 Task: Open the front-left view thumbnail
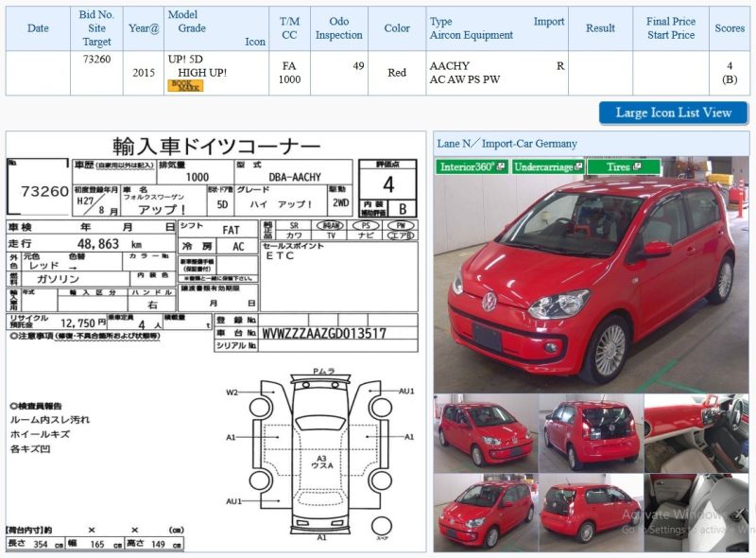coord(486,433)
